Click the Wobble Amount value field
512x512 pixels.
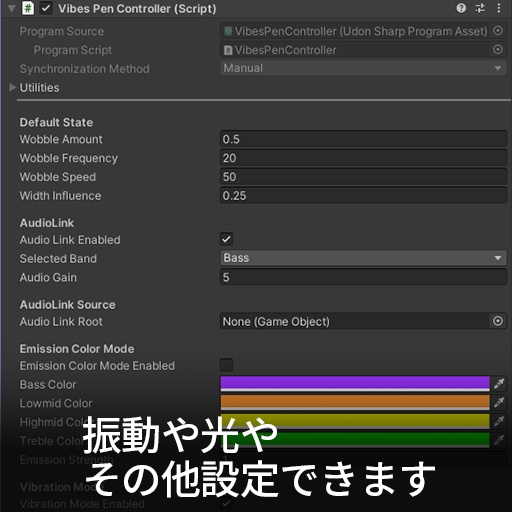tap(363, 139)
